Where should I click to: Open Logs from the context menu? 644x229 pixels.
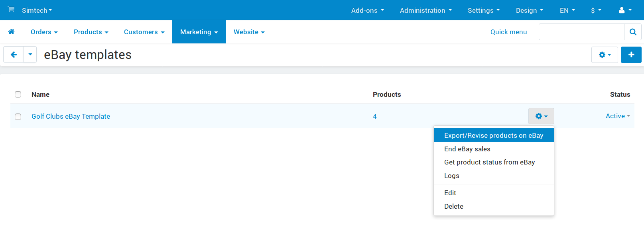tap(494, 176)
